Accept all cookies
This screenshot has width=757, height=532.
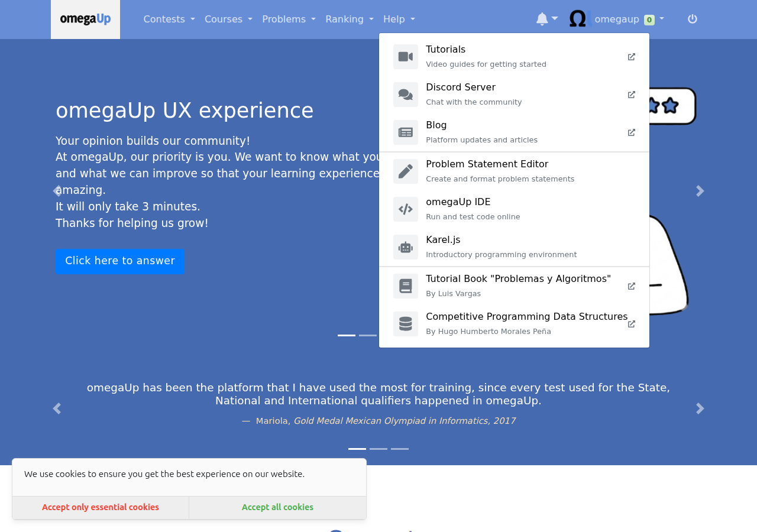pyautogui.click(x=277, y=507)
